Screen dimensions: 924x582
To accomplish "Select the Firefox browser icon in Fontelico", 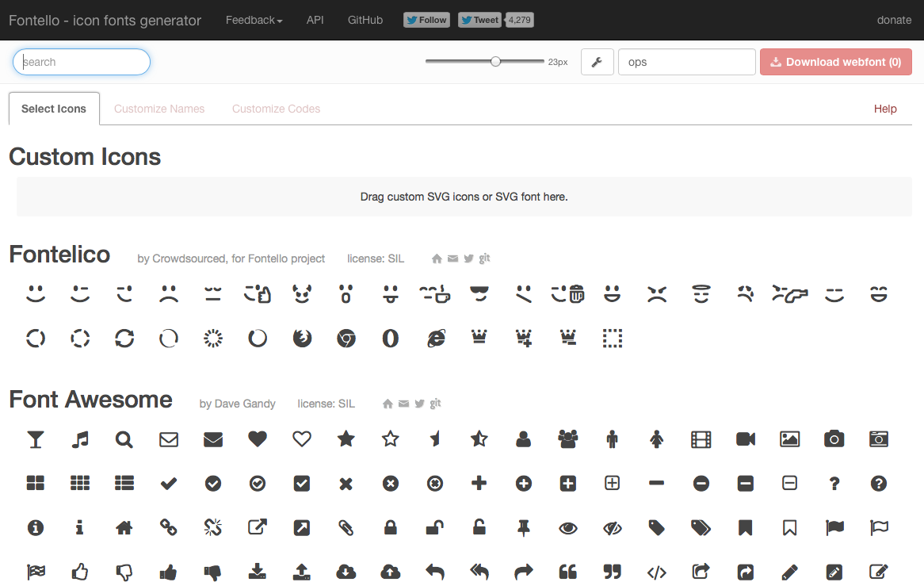I will click(x=302, y=339).
